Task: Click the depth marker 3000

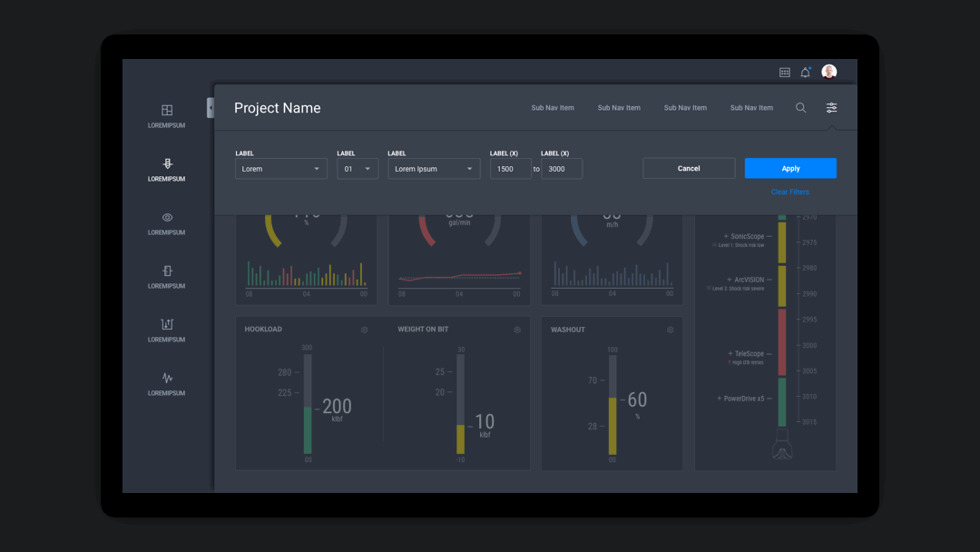Action: [x=809, y=346]
